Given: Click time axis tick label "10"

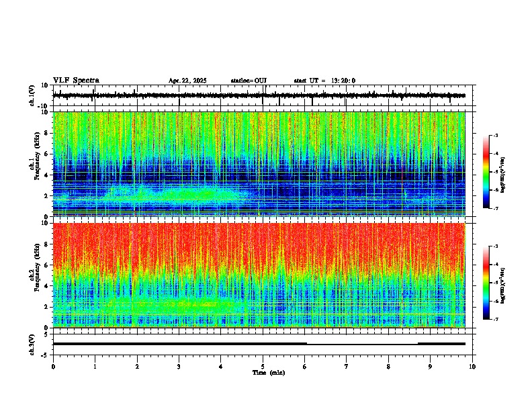Looking at the screenshot, I should tap(472, 367).
